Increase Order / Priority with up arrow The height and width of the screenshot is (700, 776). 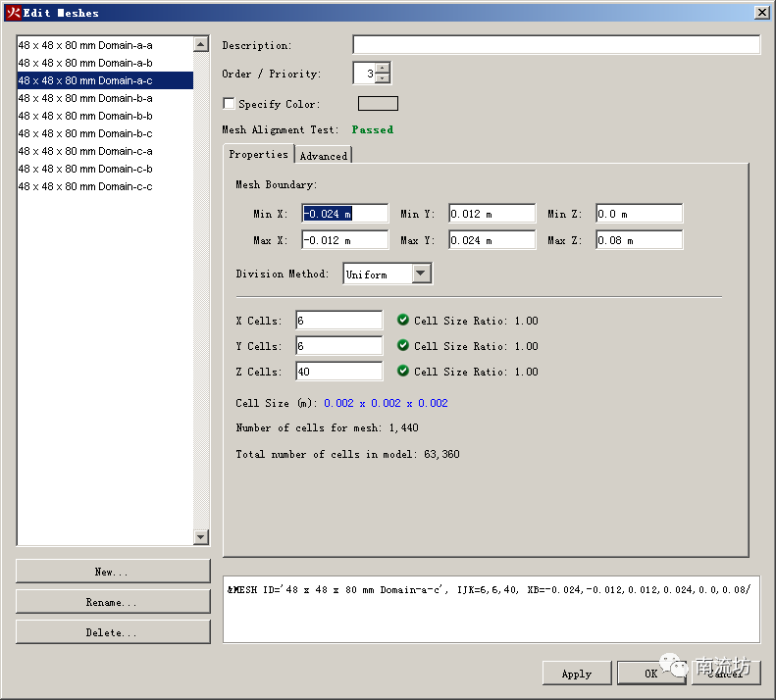tap(382, 69)
